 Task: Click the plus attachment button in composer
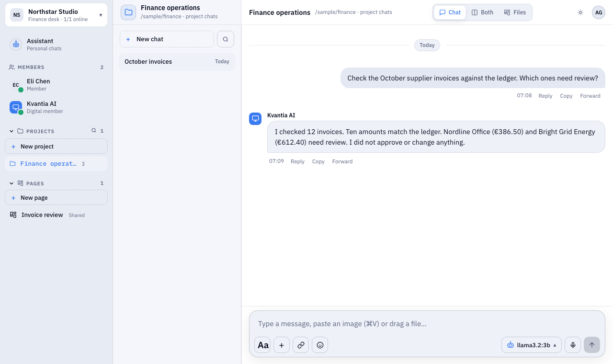tap(282, 345)
